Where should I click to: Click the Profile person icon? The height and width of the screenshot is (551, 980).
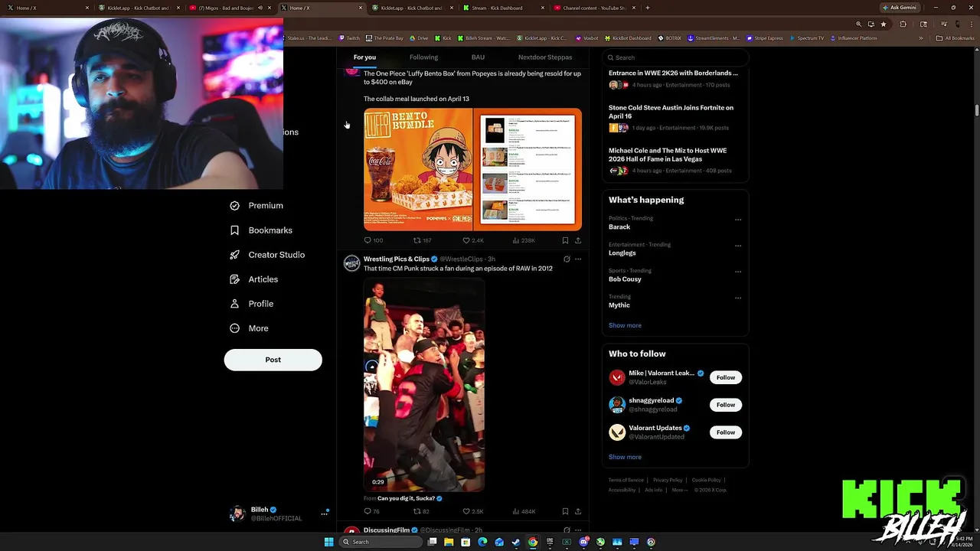(235, 304)
